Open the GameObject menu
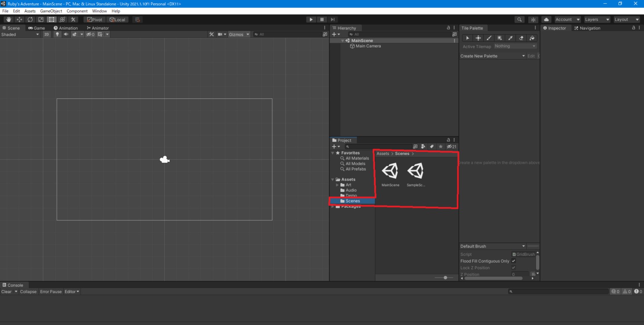The image size is (644, 325). (x=51, y=11)
